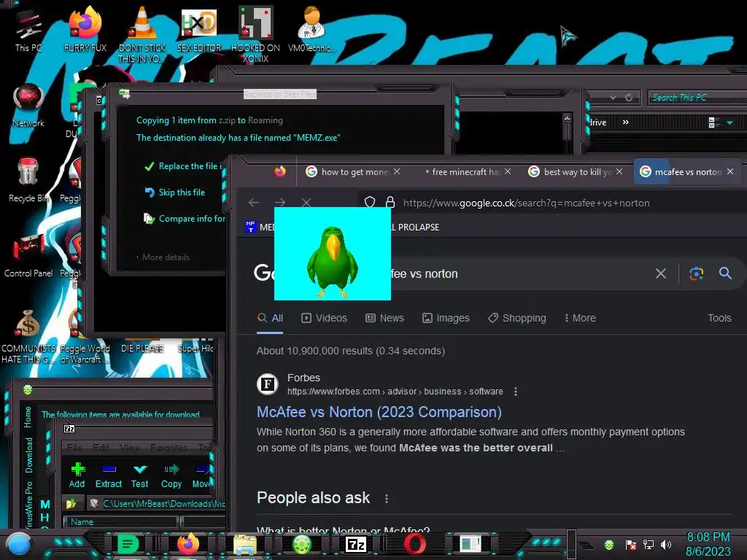This screenshot has width=747, height=560.
Task: Click Action Center flag tray icon
Action: pos(631,544)
